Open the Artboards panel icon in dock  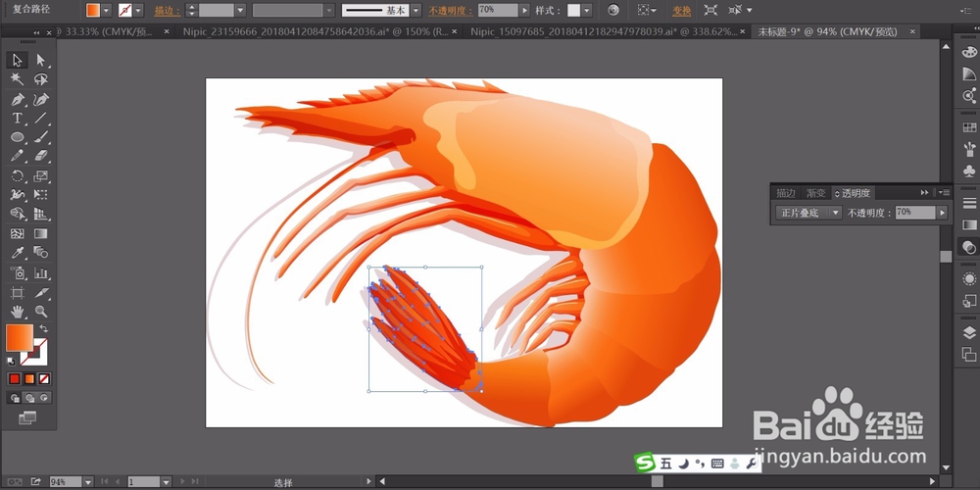click(x=969, y=354)
